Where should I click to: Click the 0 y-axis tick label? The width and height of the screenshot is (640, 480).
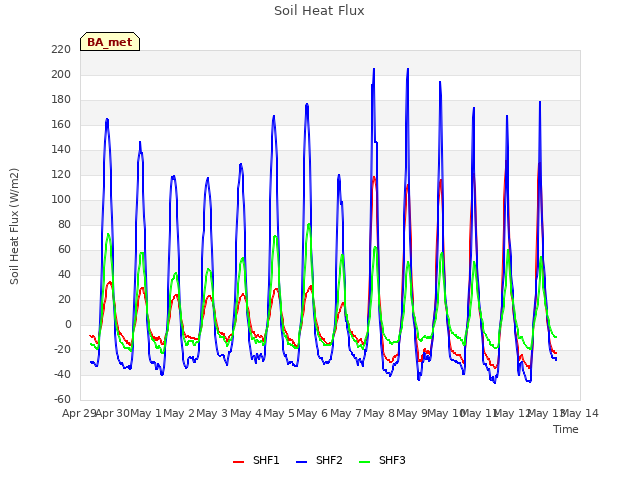click(x=68, y=324)
